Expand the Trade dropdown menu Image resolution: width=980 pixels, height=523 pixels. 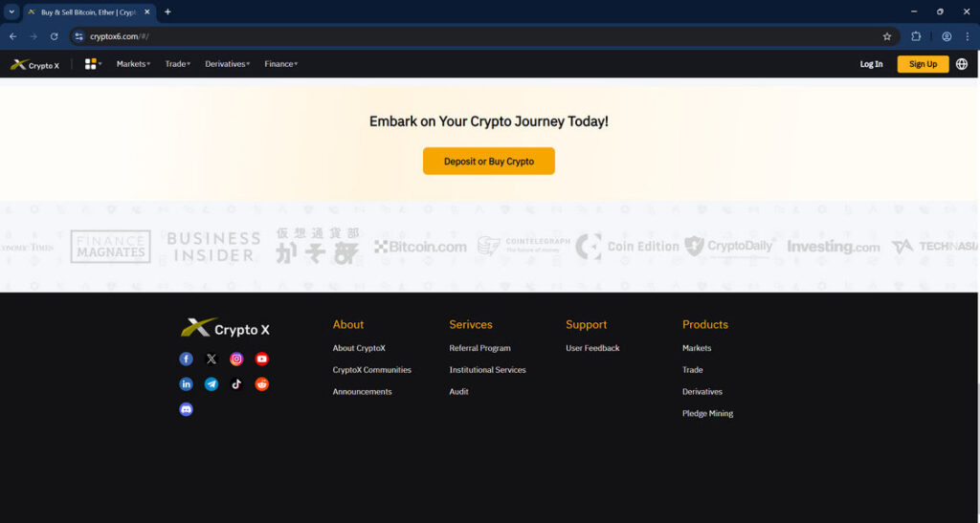pos(177,64)
